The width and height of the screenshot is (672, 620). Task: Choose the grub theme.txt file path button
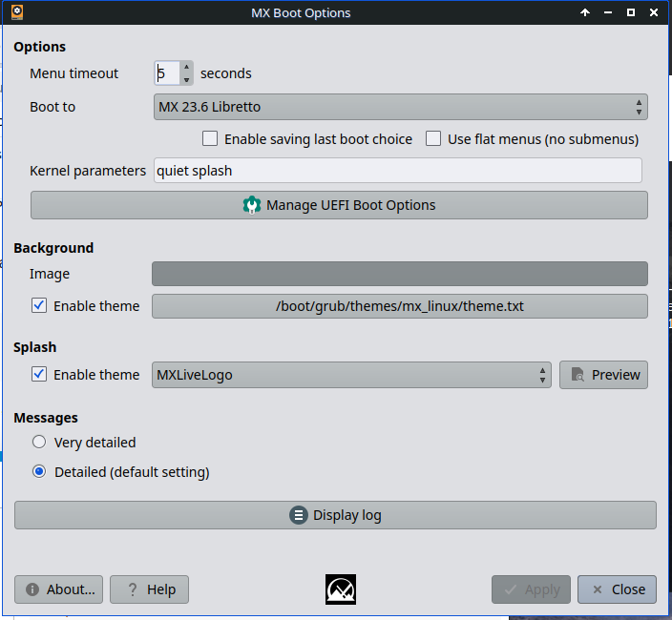click(x=399, y=306)
